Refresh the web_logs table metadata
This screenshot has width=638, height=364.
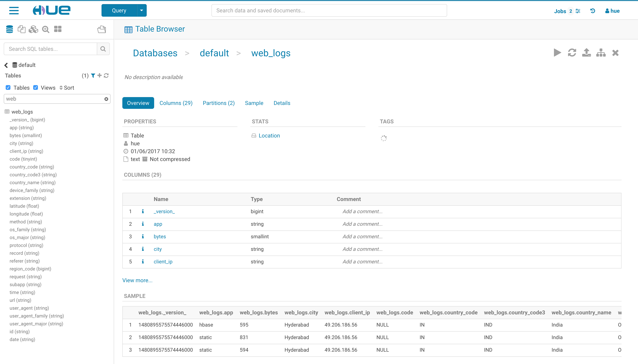[572, 53]
